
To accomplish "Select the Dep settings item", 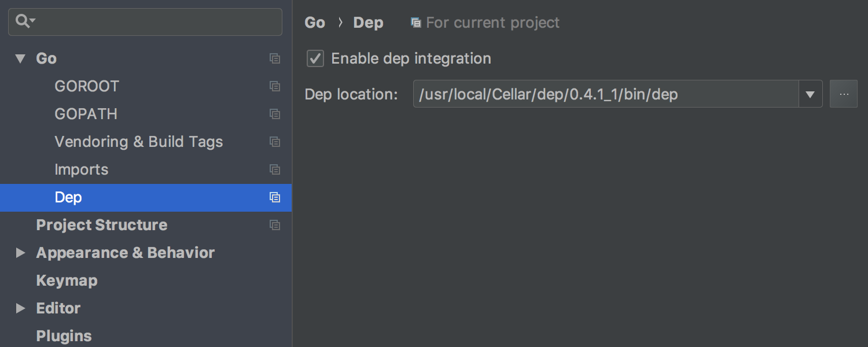I will (68, 197).
